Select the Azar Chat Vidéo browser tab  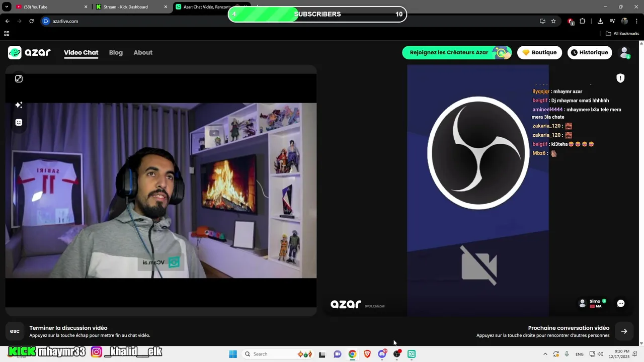pyautogui.click(x=211, y=7)
